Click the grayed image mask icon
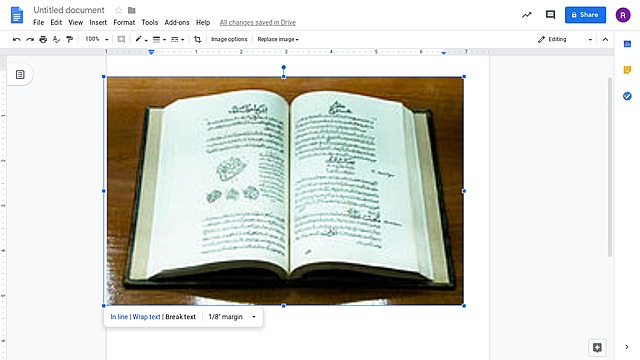The image size is (640, 360). click(121, 39)
